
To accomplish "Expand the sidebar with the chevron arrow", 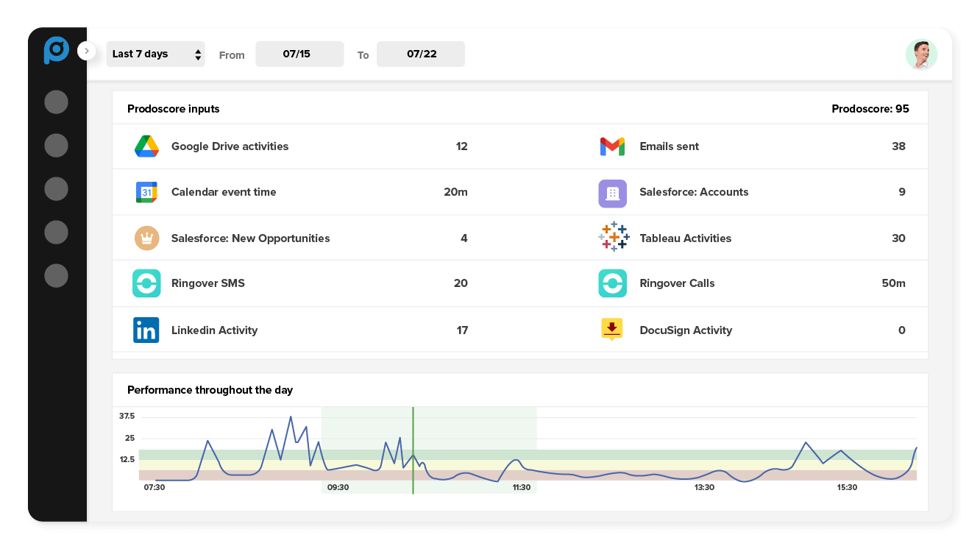I will point(87,51).
